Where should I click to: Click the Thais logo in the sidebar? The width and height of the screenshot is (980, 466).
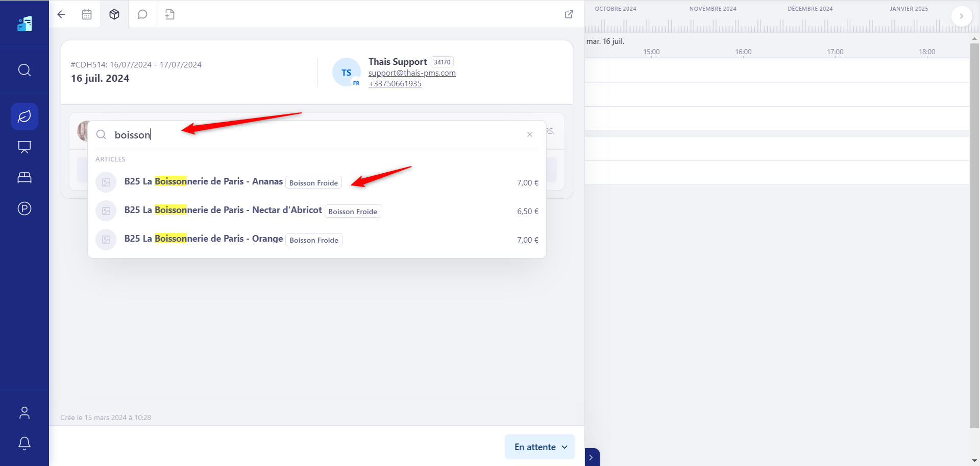pos(24,24)
